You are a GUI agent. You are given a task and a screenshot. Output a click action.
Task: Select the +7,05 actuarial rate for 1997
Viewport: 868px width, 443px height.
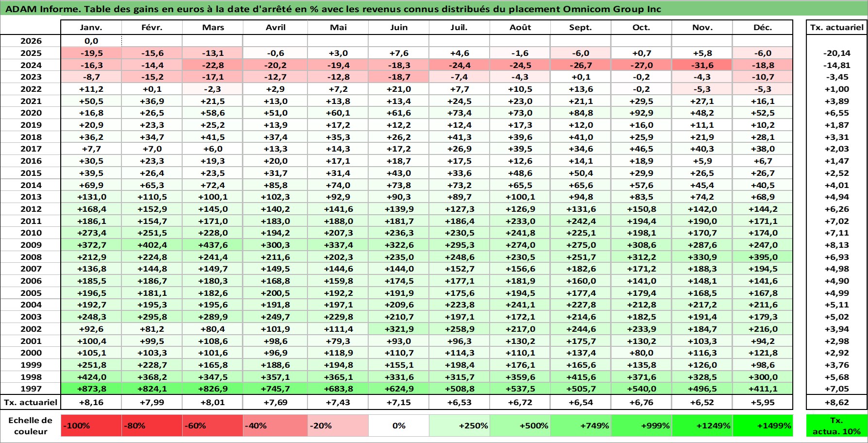click(x=836, y=389)
